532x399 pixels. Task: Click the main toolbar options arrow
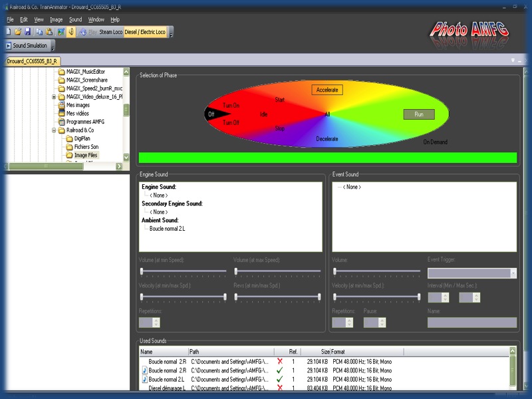pos(171,33)
